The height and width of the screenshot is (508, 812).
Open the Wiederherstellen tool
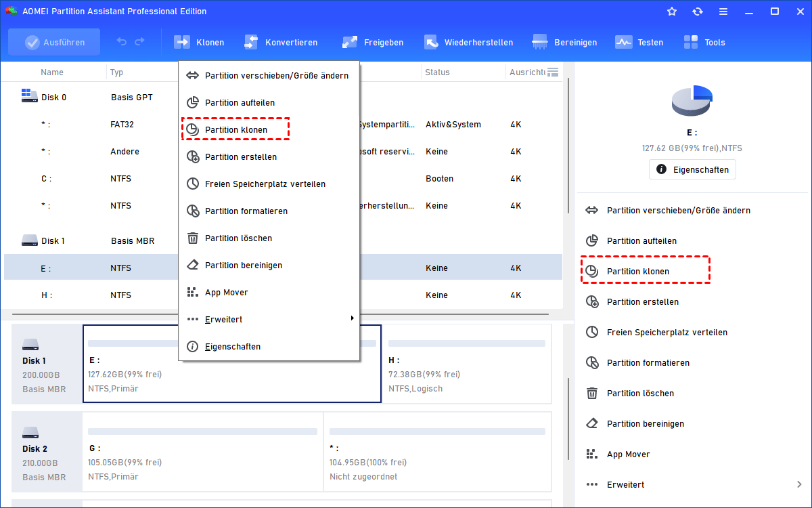469,41
